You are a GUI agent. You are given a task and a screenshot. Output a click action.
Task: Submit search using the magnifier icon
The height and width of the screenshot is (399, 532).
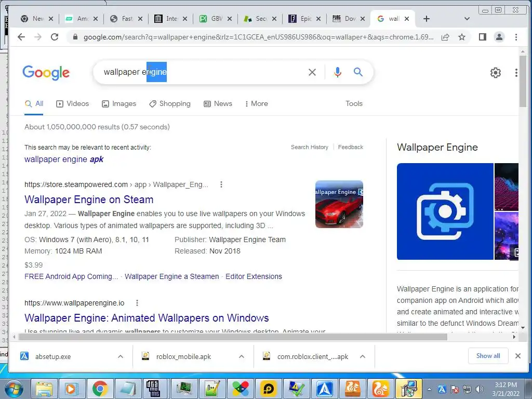tap(358, 72)
